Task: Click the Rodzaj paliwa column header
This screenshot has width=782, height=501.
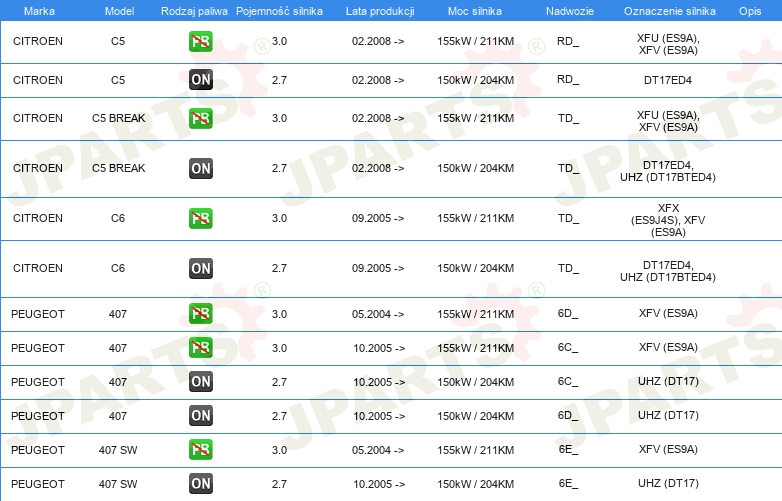Action: (194, 10)
